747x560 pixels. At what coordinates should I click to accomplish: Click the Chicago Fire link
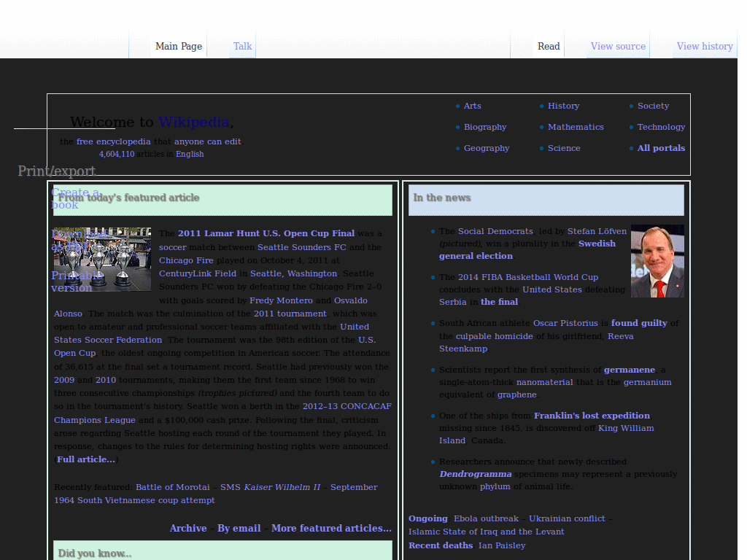point(186,260)
